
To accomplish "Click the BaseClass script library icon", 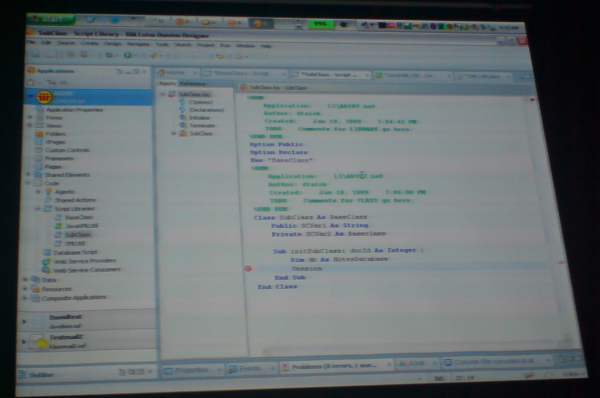I will (59, 217).
